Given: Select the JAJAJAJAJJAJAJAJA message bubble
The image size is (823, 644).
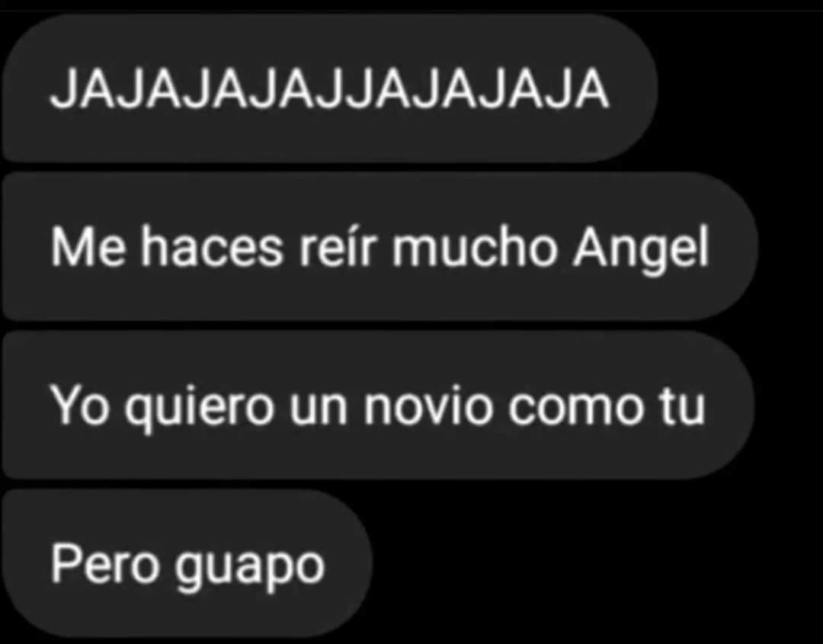Looking at the screenshot, I should click(330, 88).
